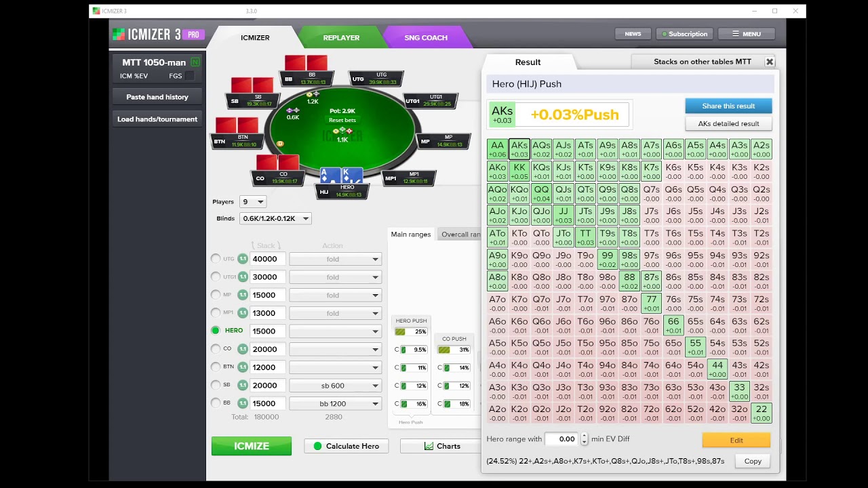Switch to the SNG COACH tab
Viewport: 868px width, 488px height.
tap(426, 37)
